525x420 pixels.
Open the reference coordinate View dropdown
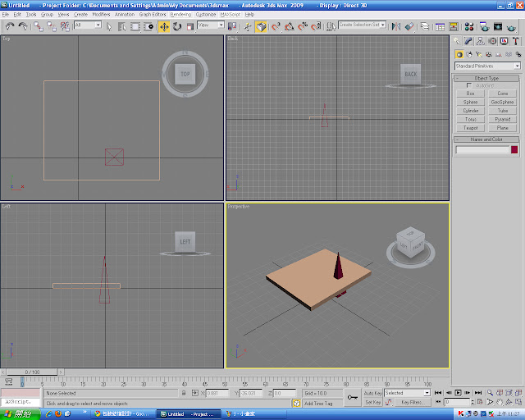pos(210,25)
